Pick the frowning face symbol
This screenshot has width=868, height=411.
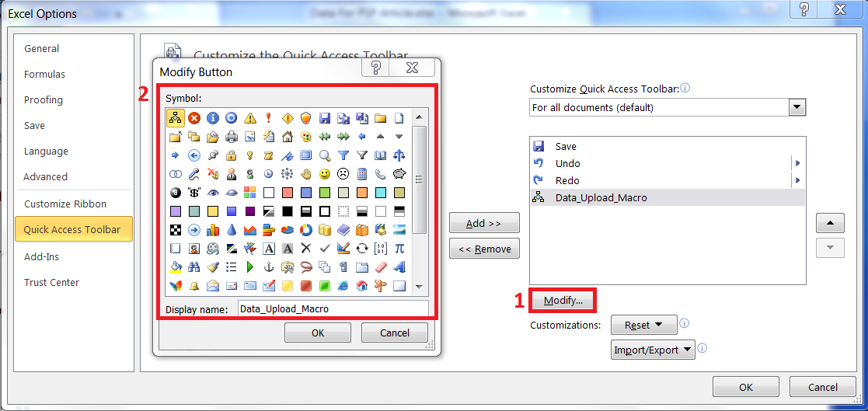point(343,174)
